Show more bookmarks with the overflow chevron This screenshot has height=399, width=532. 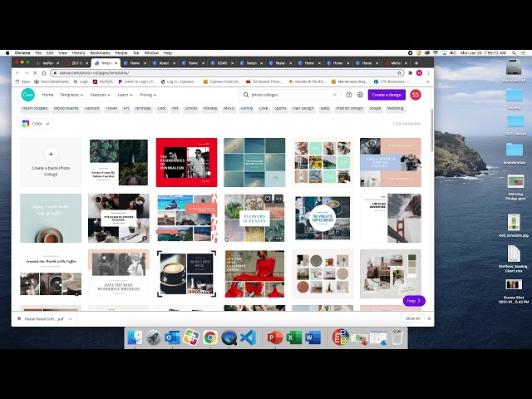[428, 81]
